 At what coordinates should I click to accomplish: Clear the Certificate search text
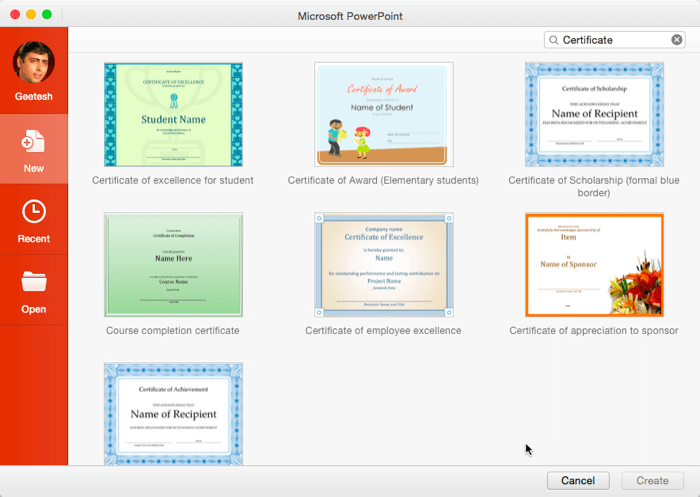(677, 40)
